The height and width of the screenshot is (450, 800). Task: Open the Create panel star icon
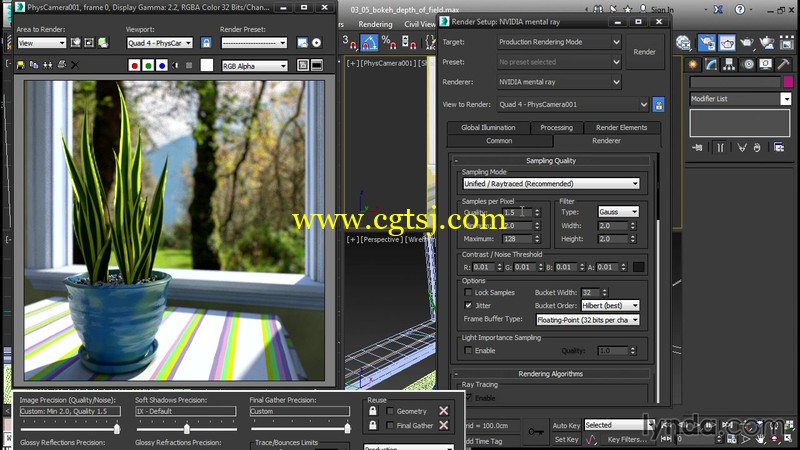point(692,64)
